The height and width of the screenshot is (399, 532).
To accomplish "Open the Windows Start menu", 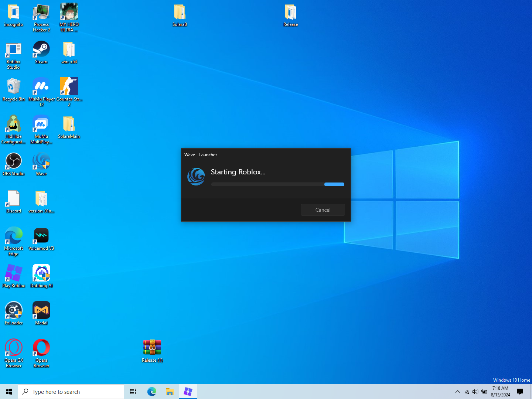I will coord(9,392).
